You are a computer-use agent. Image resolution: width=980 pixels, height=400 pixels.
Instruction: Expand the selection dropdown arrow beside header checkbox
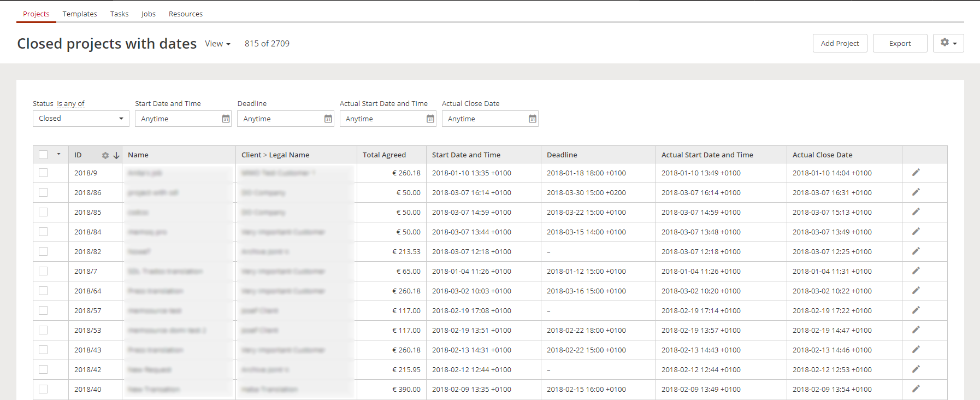58,154
